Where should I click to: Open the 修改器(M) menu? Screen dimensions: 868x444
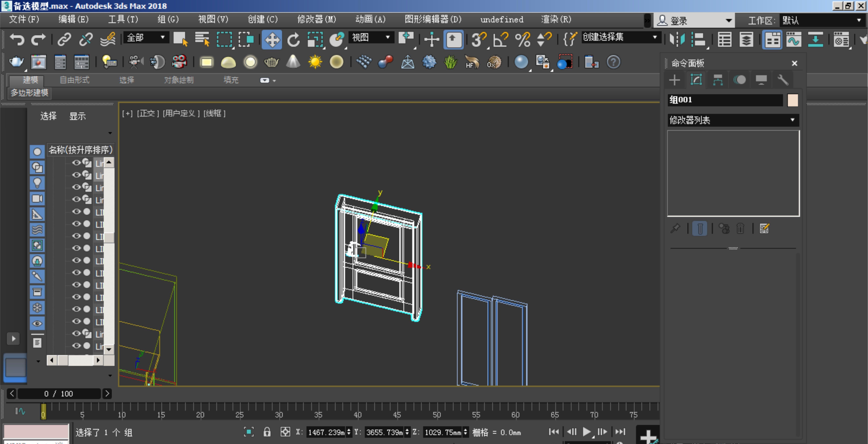tap(316, 20)
